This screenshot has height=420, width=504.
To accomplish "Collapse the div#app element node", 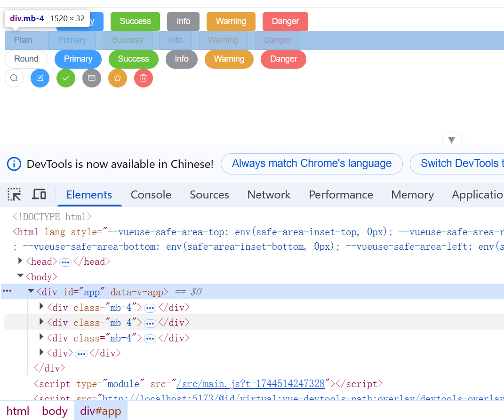I will pyautogui.click(x=31, y=292).
